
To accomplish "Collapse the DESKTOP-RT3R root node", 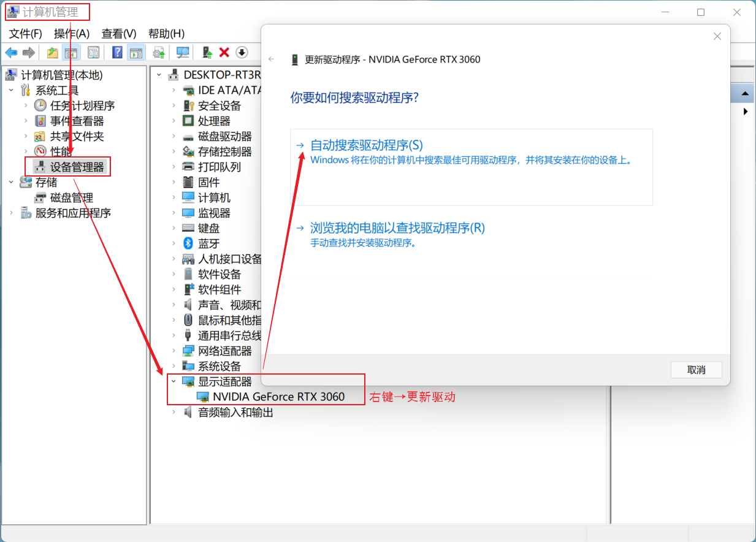I will [x=159, y=75].
